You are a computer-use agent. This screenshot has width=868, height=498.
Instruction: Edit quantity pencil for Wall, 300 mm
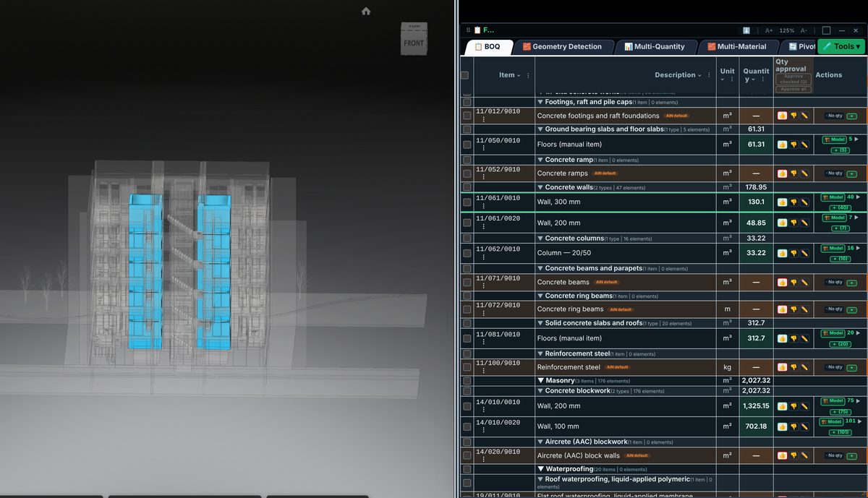pos(804,202)
